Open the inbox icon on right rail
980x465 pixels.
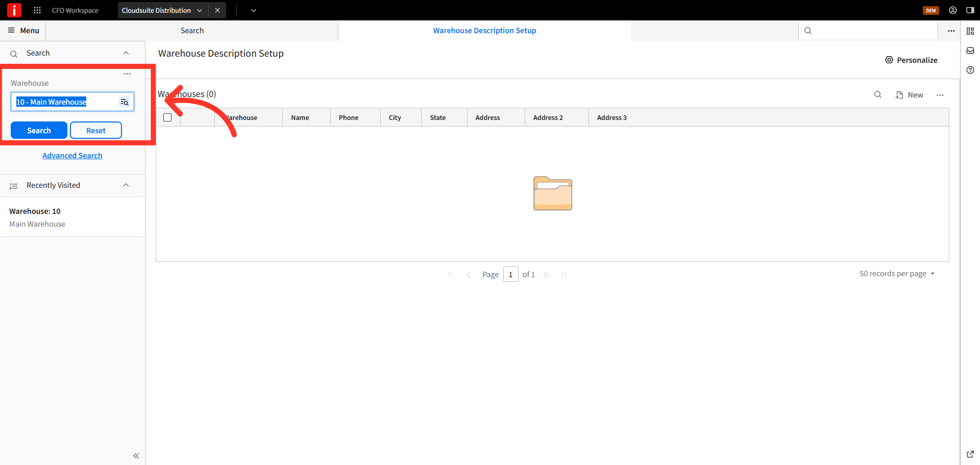pos(970,51)
